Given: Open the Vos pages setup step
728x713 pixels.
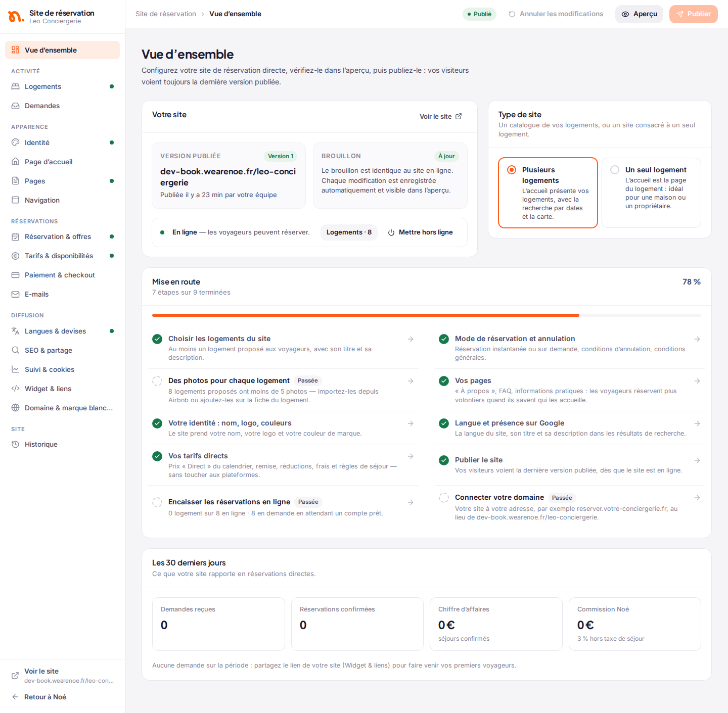Looking at the screenshot, I should pos(570,390).
